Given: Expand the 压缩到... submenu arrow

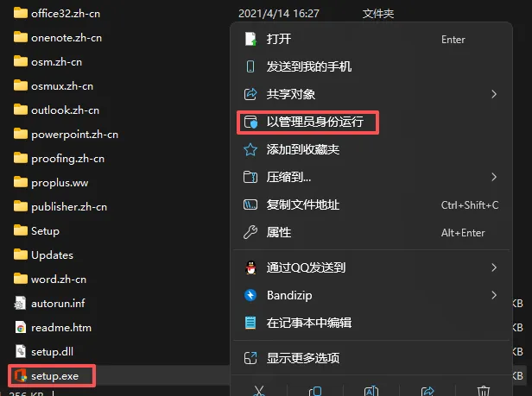Looking at the screenshot, I should pyautogui.click(x=494, y=177).
